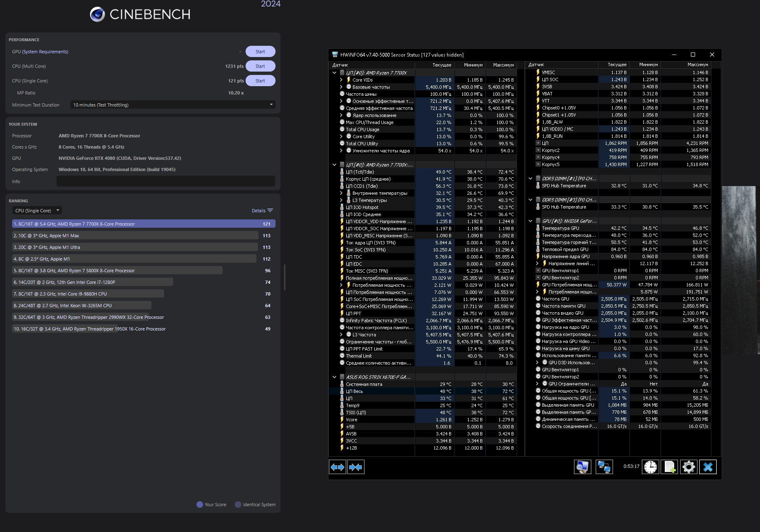760x532 pixels.
Task: Start the CPU (Multi Core) benchmark
Action: click(260, 66)
